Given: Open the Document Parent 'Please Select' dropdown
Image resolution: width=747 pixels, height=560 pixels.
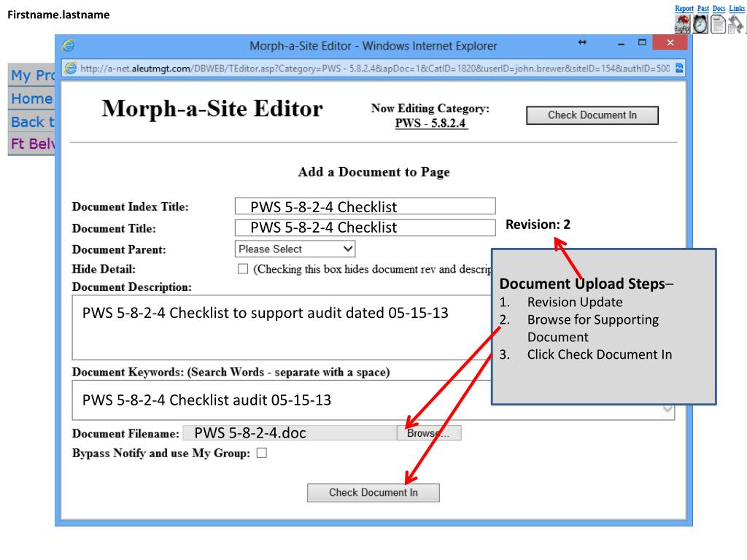Looking at the screenshot, I should [x=295, y=249].
